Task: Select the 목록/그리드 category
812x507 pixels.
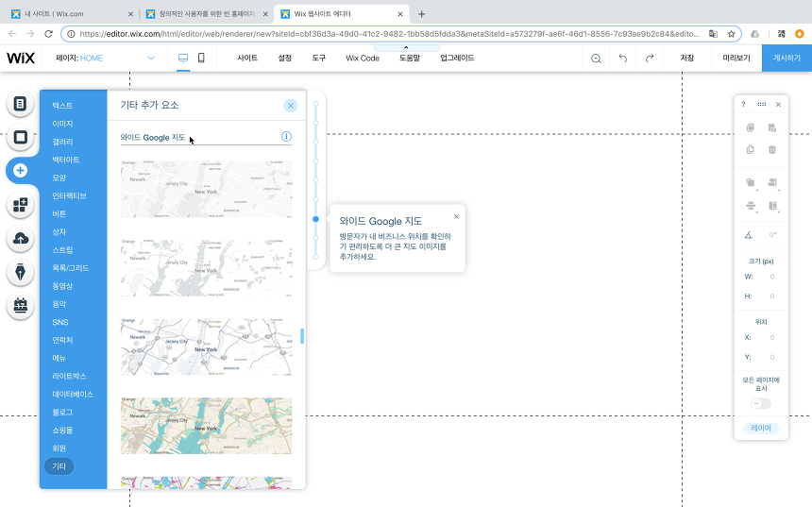Action: coord(71,268)
